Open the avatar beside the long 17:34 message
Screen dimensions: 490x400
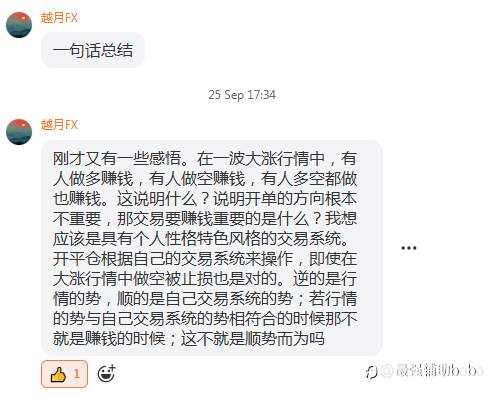pos(19,132)
